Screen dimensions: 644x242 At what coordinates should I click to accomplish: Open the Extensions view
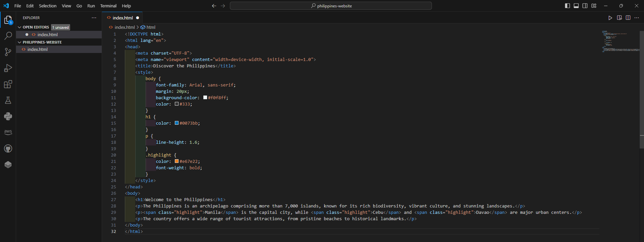[x=8, y=84]
